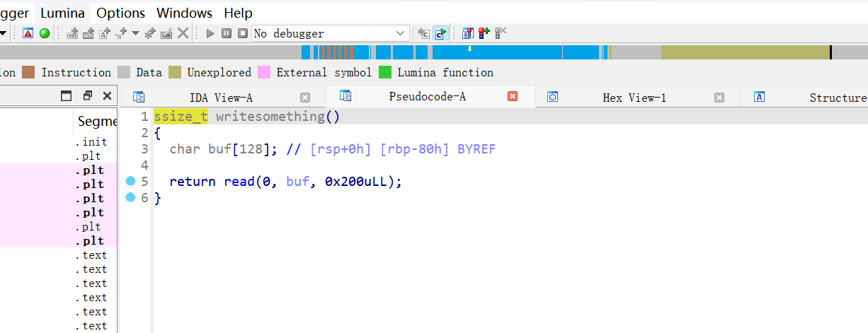Close the Hex View-1 tab
Screen dimensions: 868x333
[x=719, y=98]
